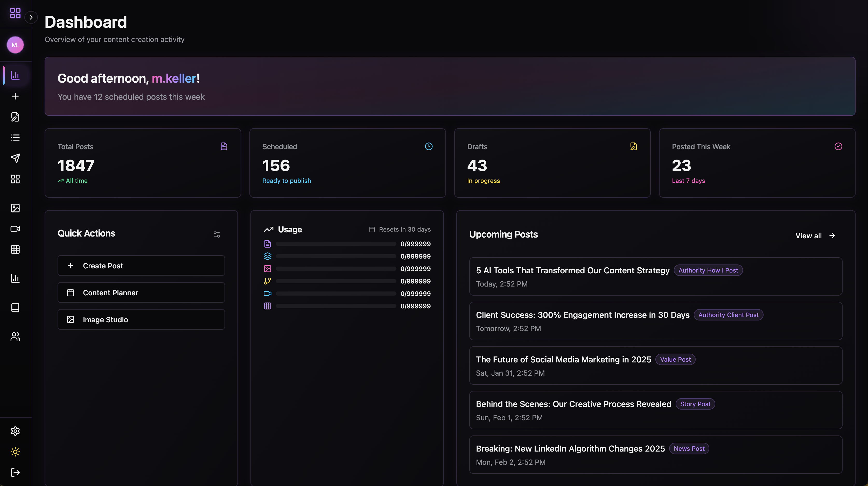The width and height of the screenshot is (868, 486).
Task: Open the video camera sidebar icon
Action: 15,229
